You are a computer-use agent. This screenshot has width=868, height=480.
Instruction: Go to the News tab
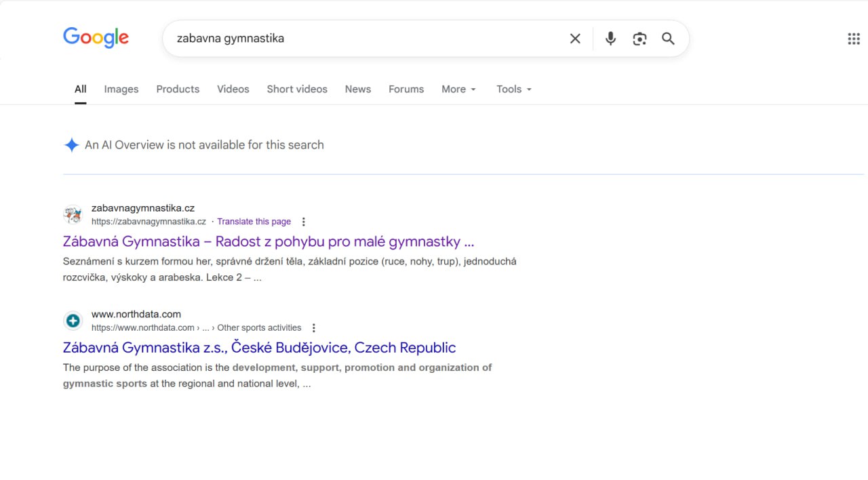[357, 89]
